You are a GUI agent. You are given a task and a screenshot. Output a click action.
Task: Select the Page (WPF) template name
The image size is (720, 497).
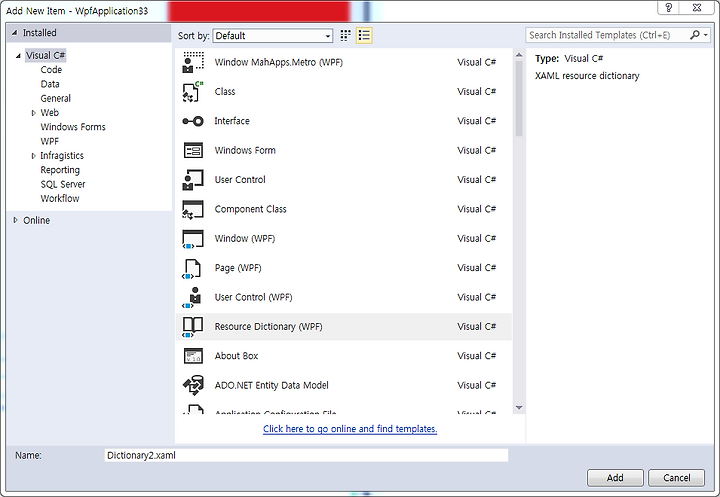(238, 268)
